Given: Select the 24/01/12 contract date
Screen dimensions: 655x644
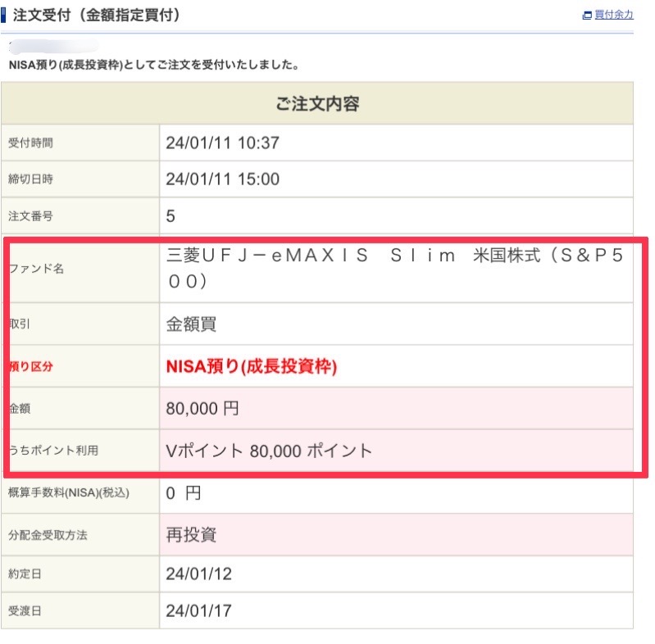Looking at the screenshot, I should point(199,574).
